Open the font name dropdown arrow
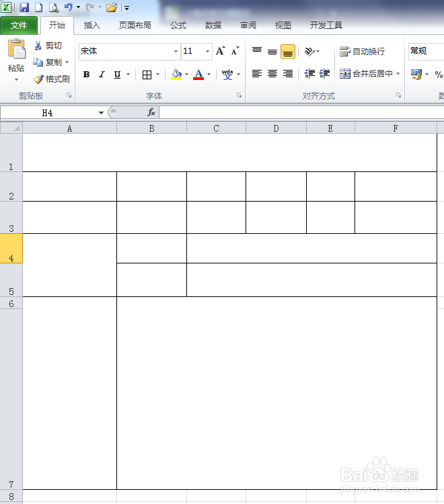The width and height of the screenshot is (444, 504). [x=176, y=51]
